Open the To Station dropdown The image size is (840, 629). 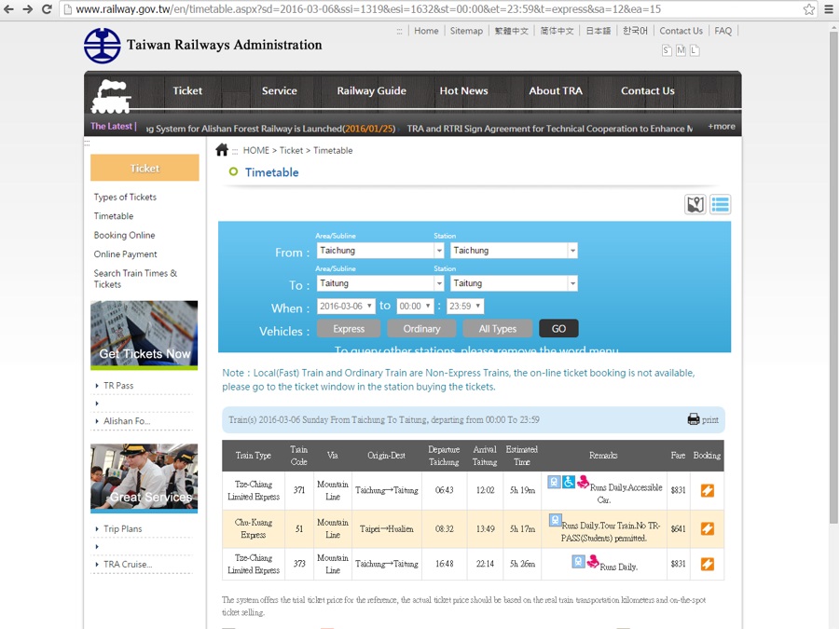click(x=514, y=283)
